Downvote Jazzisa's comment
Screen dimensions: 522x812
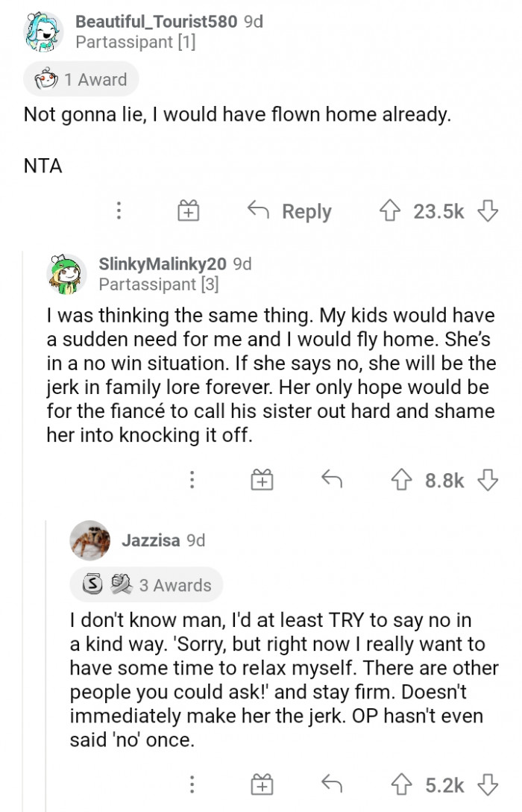488,784
